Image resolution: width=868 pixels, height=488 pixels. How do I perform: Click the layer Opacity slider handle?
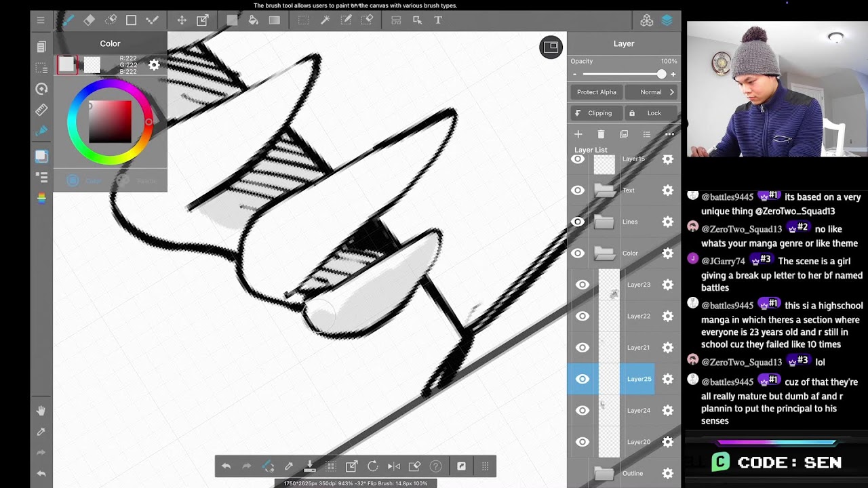pos(661,75)
